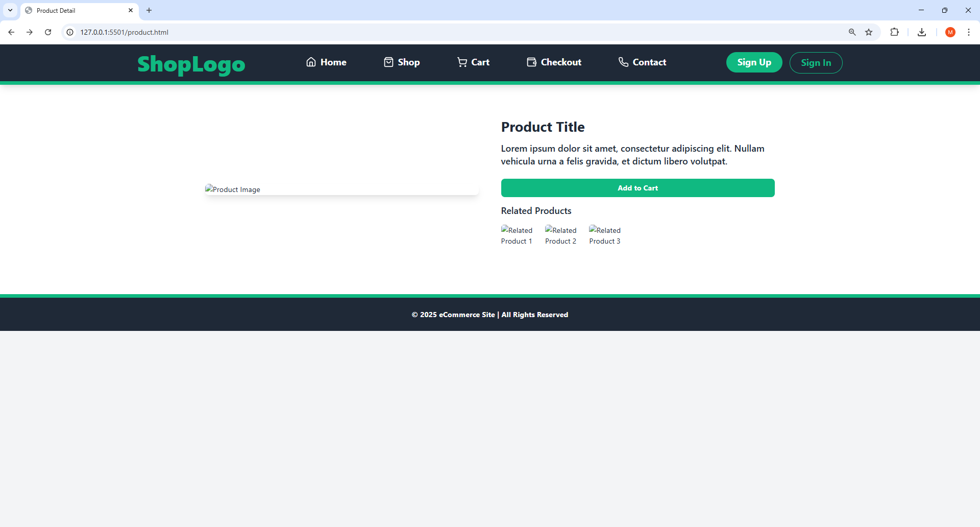Click the site information icon in address bar
This screenshot has height=527, width=980.
coord(70,32)
